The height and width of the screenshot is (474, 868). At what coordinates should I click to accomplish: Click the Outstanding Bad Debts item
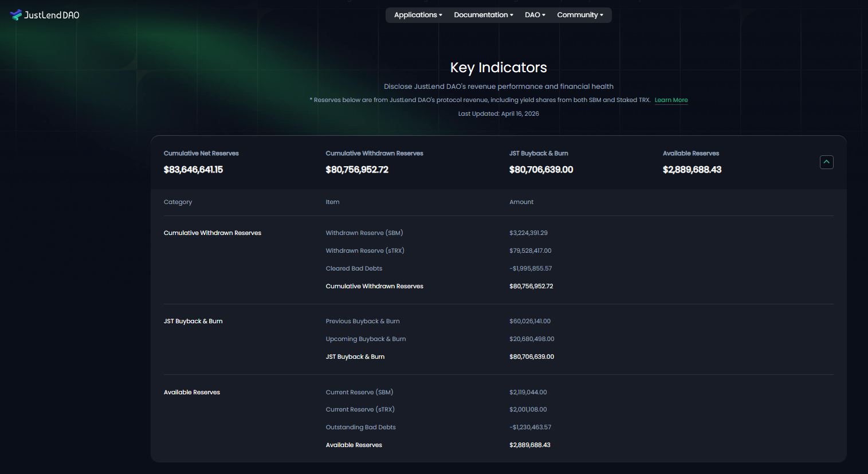(360, 427)
